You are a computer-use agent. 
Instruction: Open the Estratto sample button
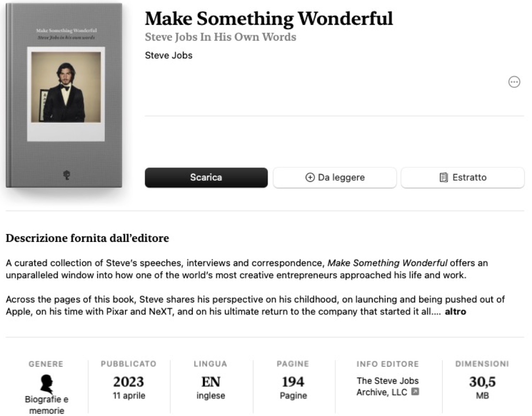click(x=462, y=178)
